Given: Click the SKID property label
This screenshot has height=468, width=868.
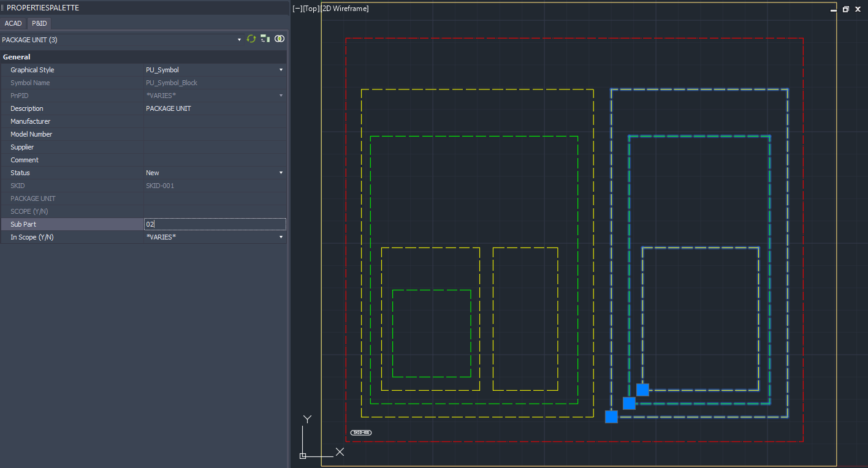Looking at the screenshot, I should (18, 186).
